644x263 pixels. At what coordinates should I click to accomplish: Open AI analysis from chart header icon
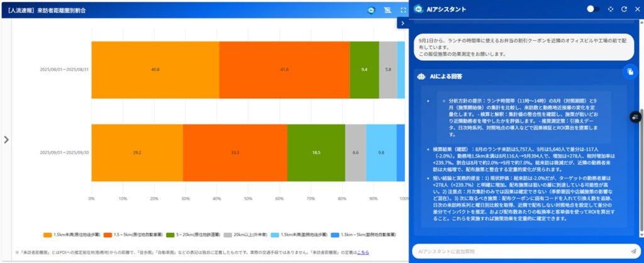(x=371, y=11)
